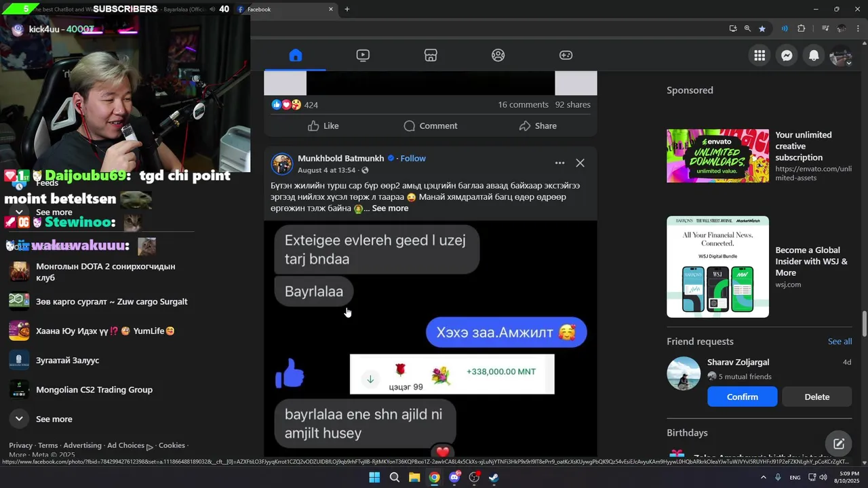Close the Facebook browser tab
This screenshot has height=488, width=868.
[x=331, y=9]
